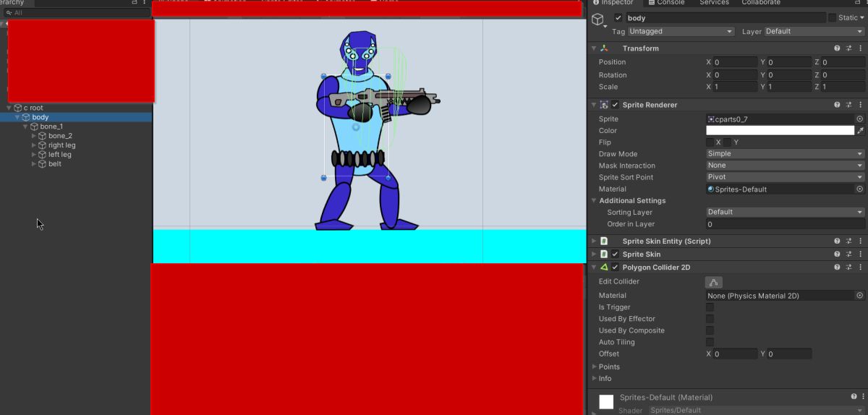Screen dimensions: 868x415
Task: Open Draw Mode dropdown set to Simple
Action: tap(786, 154)
